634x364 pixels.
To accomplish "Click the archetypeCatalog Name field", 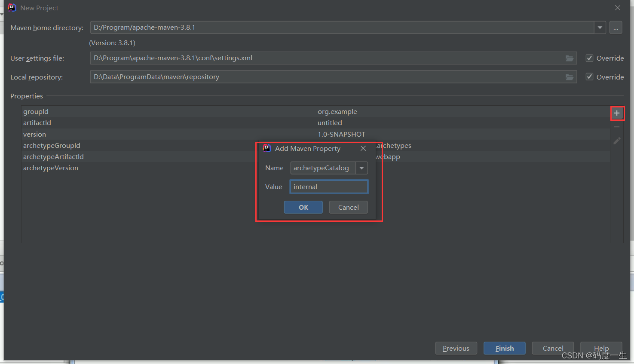I will click(x=323, y=168).
